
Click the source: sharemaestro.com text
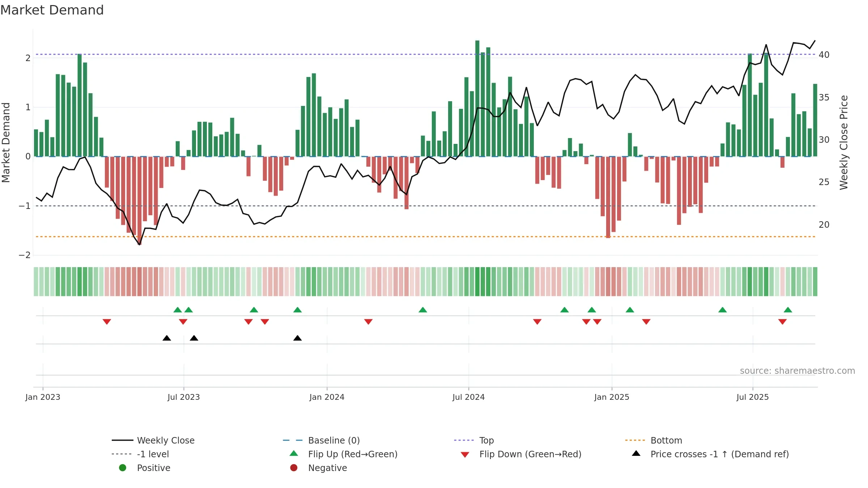click(797, 371)
